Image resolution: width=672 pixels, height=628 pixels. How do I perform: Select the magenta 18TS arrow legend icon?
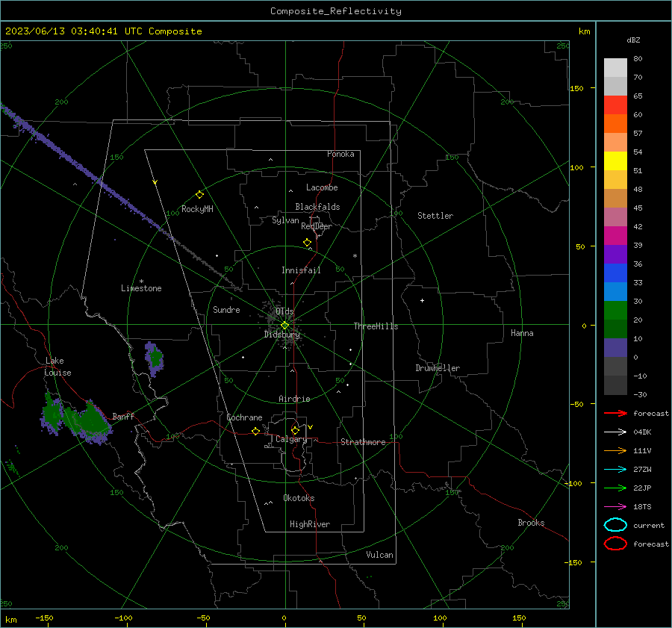point(615,507)
